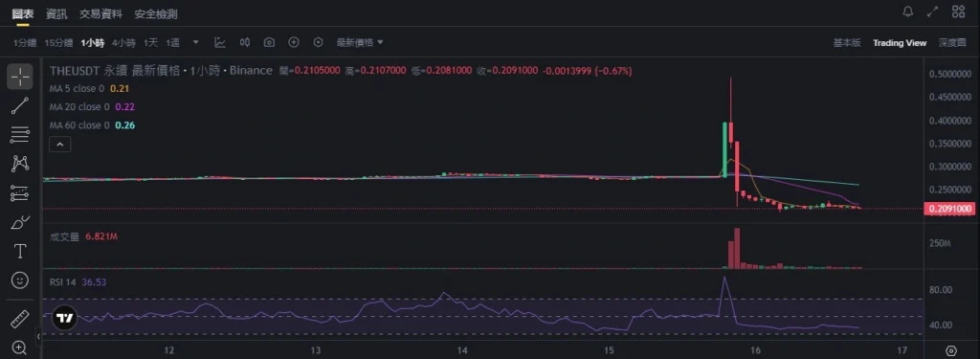
Task: Switch to the 圖表 tab
Action: click(x=23, y=13)
